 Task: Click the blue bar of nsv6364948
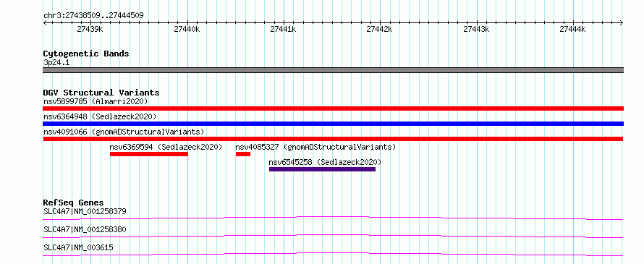pos(333,124)
